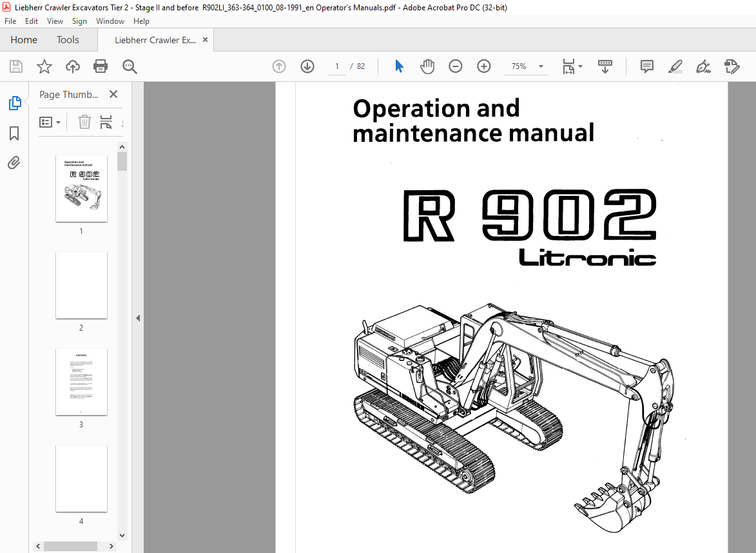
Task: Open the zoom level dropdown
Action: coord(541,66)
